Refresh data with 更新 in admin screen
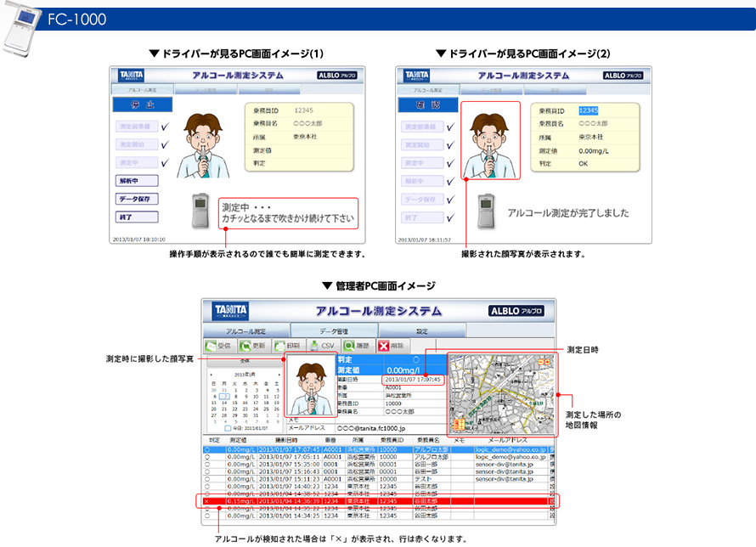 [x=253, y=346]
